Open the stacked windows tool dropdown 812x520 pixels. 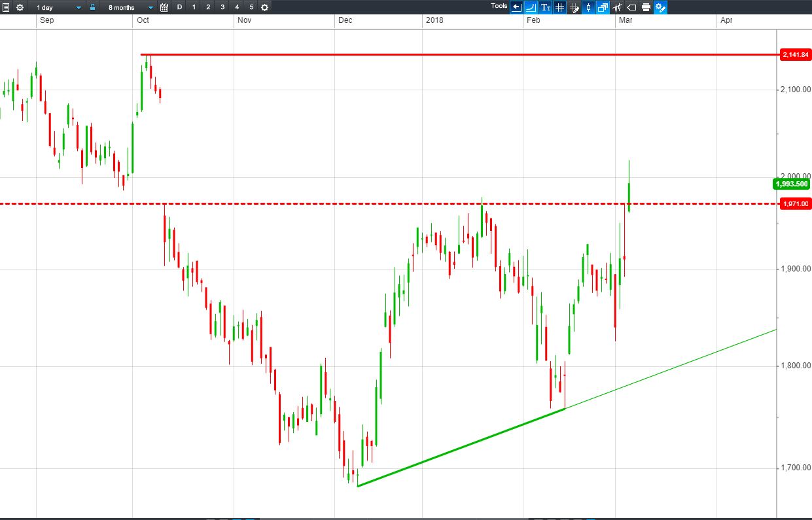point(603,7)
